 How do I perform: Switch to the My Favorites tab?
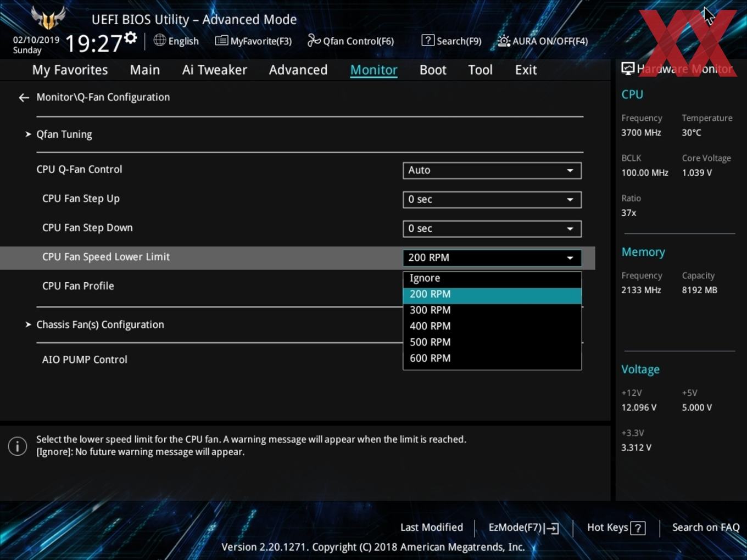point(70,70)
